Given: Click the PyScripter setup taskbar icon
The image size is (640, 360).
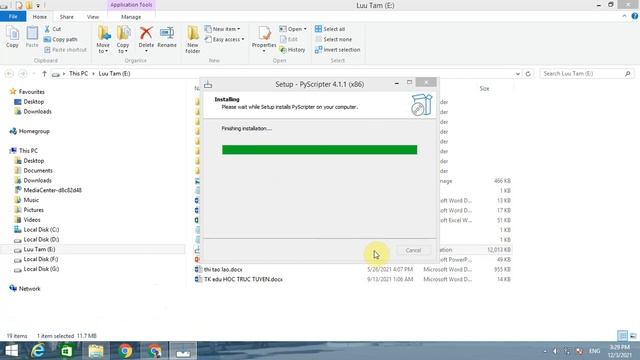Looking at the screenshot, I should 183,351.
